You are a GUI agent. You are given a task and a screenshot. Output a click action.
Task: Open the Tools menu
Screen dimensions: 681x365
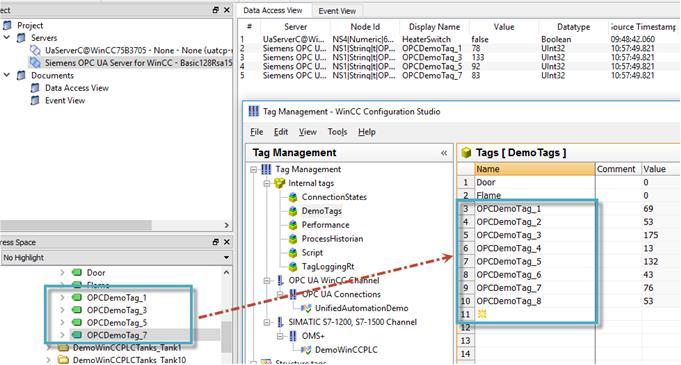337,132
